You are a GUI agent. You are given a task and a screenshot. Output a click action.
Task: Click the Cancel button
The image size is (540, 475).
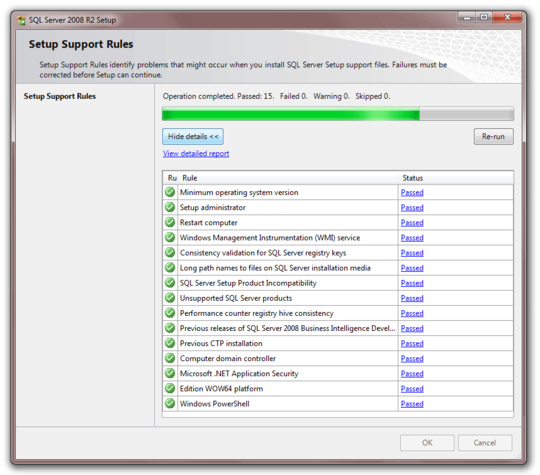[x=485, y=443]
